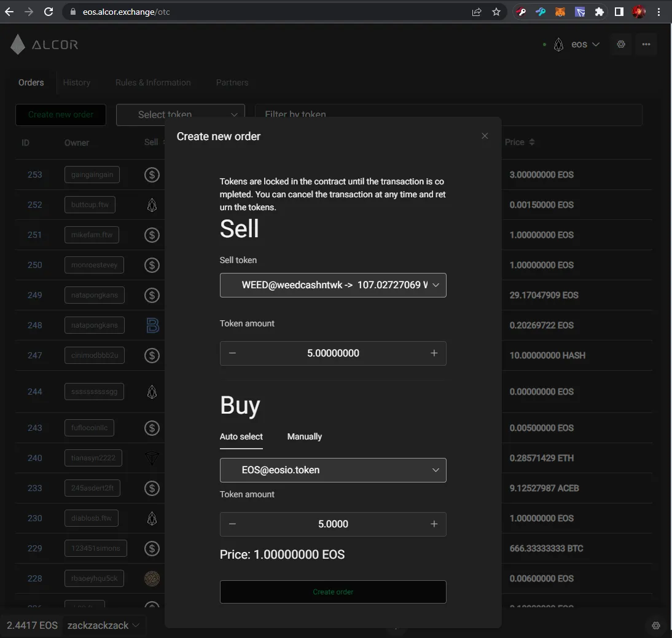The height and width of the screenshot is (638, 672).
Task: Click the EOS token icon in row 244
Action: tap(152, 392)
